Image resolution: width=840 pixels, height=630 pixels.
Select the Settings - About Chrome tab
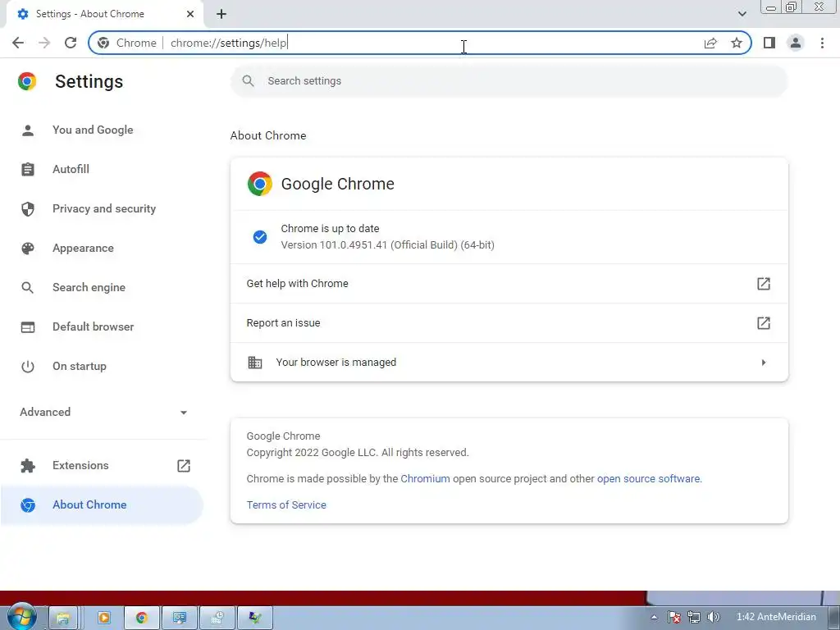pyautogui.click(x=104, y=14)
